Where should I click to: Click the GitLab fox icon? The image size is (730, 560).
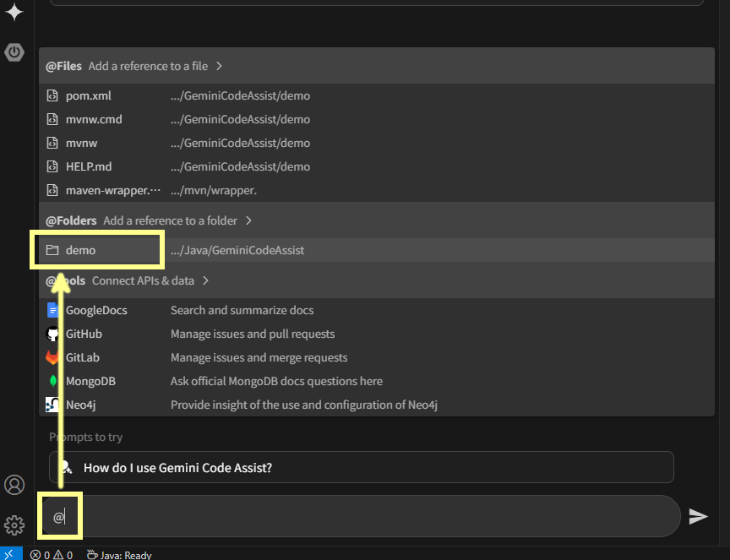pos(52,357)
